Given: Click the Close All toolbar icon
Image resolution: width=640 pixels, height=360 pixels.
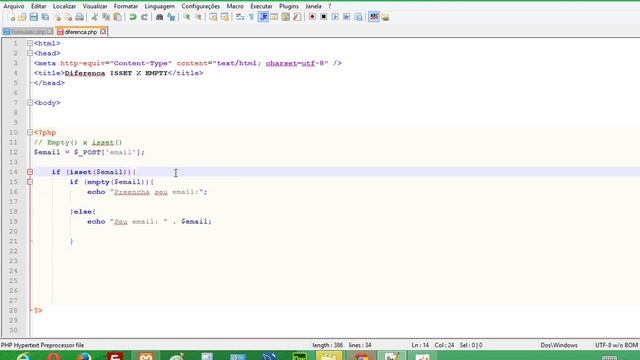Looking at the screenshot, I should click(68, 17).
